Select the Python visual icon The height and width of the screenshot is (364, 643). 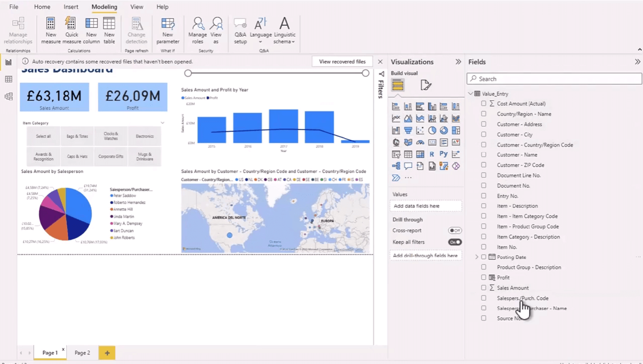(x=444, y=154)
